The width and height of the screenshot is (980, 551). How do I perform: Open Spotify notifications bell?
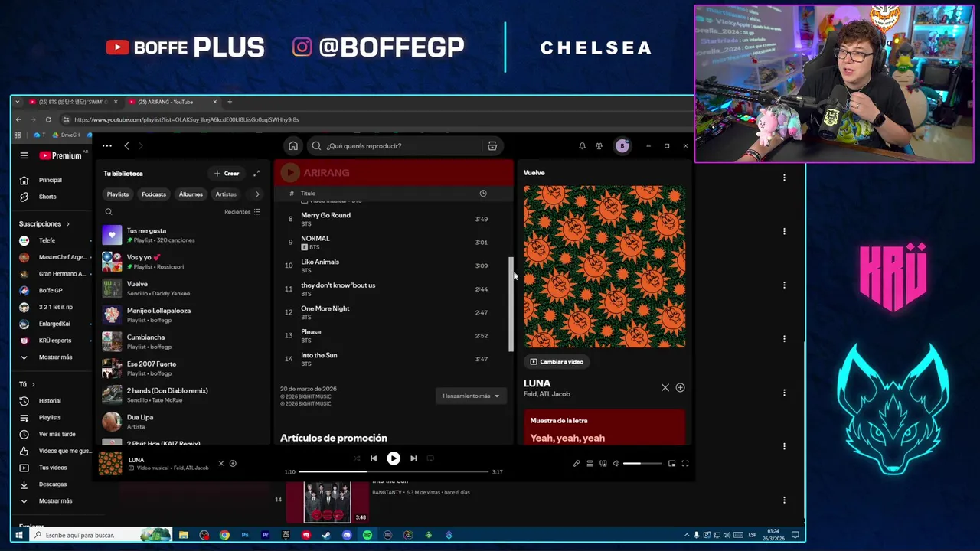pos(582,146)
